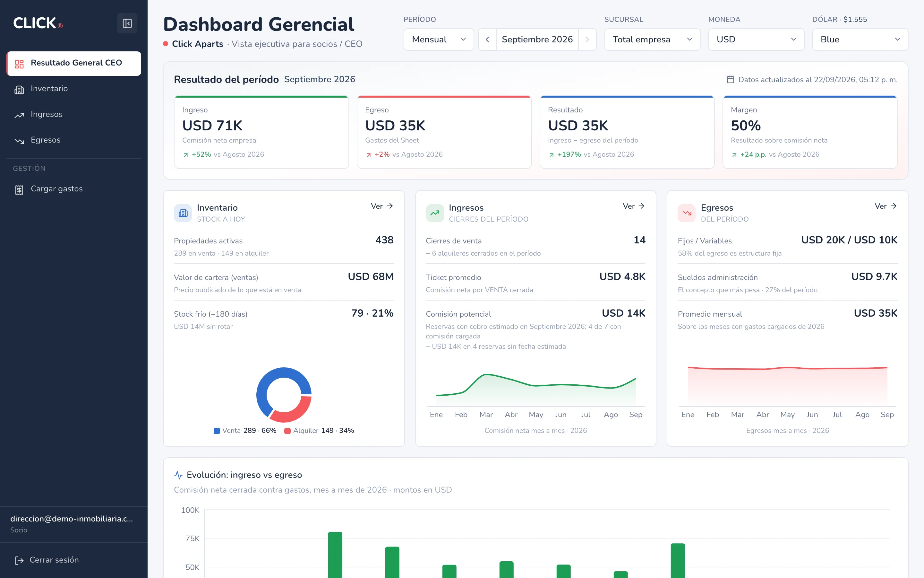Click the Evolución activity pulse icon
The image size is (924, 578).
pyautogui.click(x=178, y=475)
